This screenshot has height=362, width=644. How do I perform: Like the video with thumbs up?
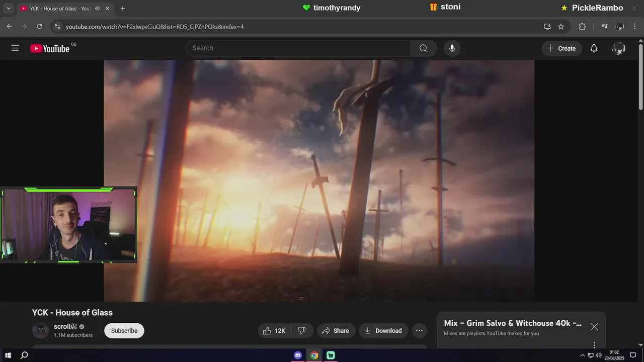pyautogui.click(x=274, y=330)
